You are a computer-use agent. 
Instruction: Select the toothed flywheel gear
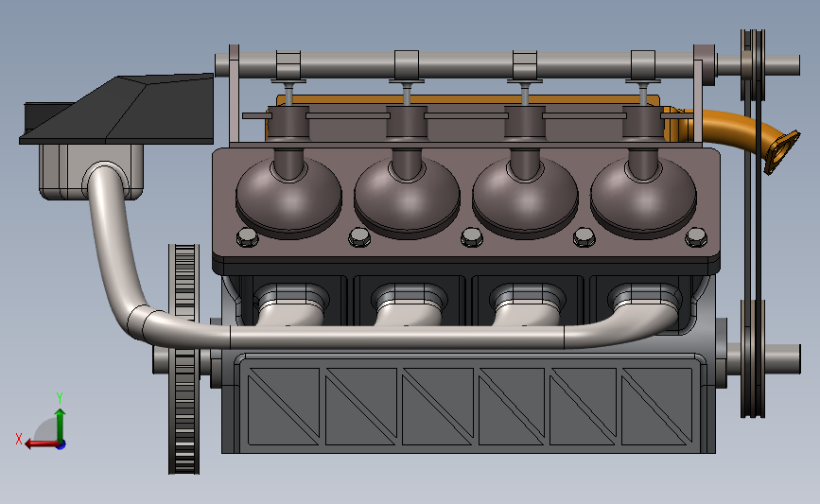click(x=184, y=359)
